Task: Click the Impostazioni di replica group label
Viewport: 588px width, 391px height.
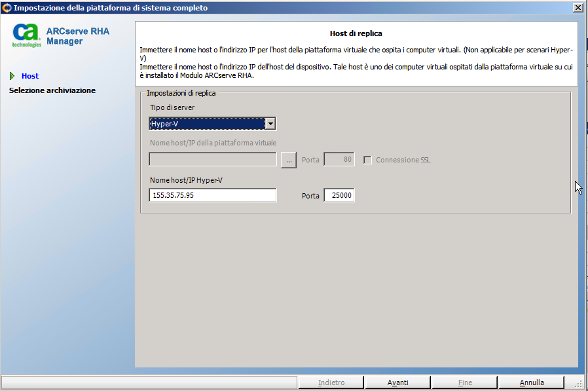Action: pos(181,93)
